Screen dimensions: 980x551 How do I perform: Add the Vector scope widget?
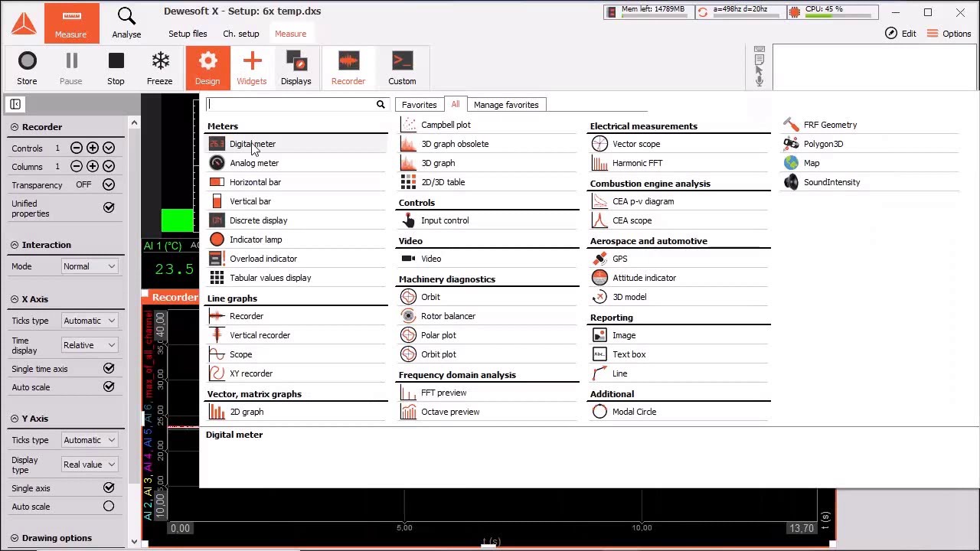click(x=679, y=144)
